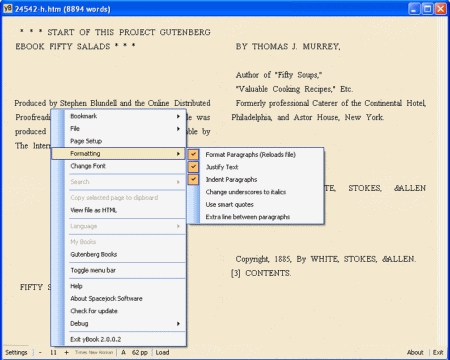Toggle the Justify Text option

(x=255, y=167)
